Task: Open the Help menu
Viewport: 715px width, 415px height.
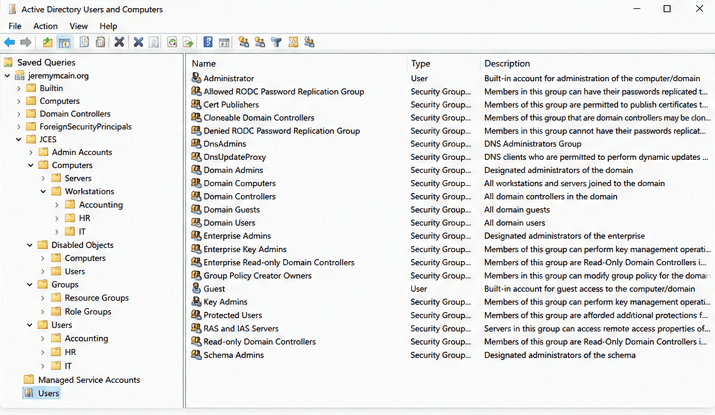Action: click(109, 26)
